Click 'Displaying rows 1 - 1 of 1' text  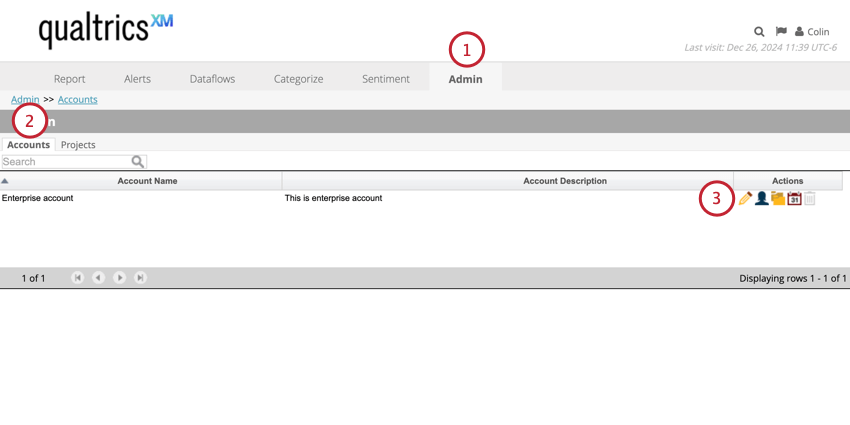coord(793,278)
